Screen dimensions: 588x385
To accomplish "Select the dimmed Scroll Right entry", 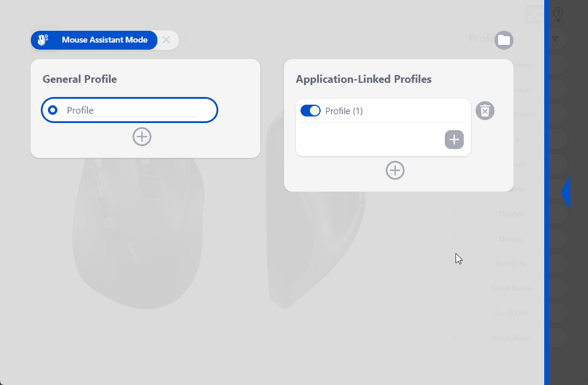I will click(x=511, y=338).
